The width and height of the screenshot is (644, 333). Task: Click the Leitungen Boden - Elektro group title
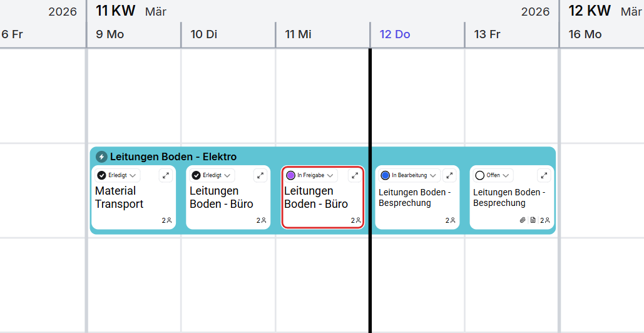173,156
